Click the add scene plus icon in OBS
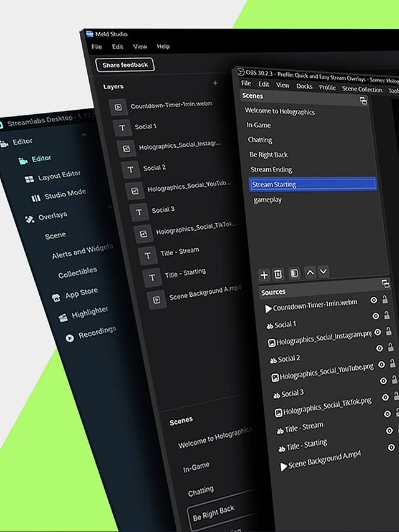Image resolution: width=399 pixels, height=532 pixels. pos(264,274)
